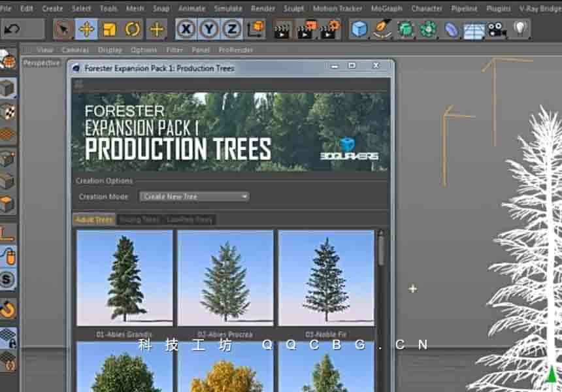Toggle the Workplane mode icon
The width and height of the screenshot is (562, 392).
[x=8, y=135]
